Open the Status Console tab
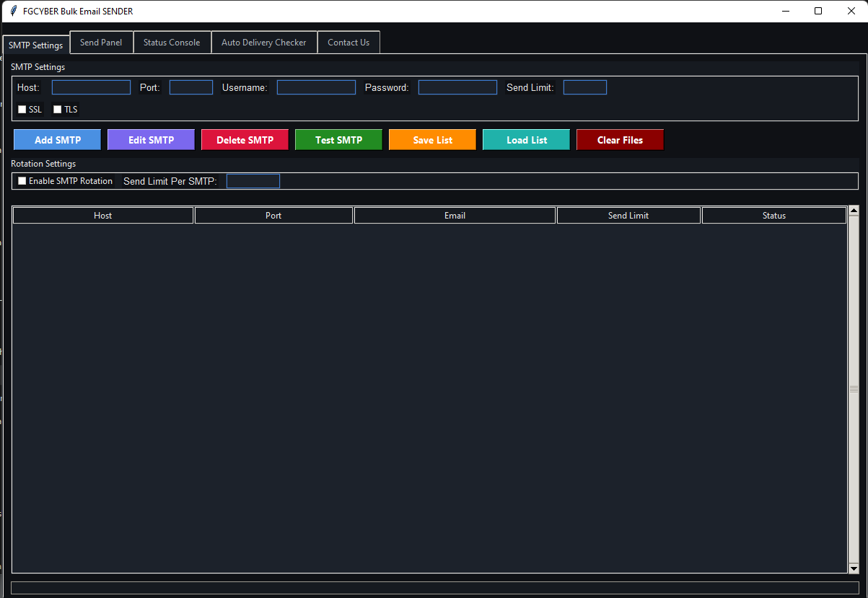The height and width of the screenshot is (598, 868). pos(172,43)
